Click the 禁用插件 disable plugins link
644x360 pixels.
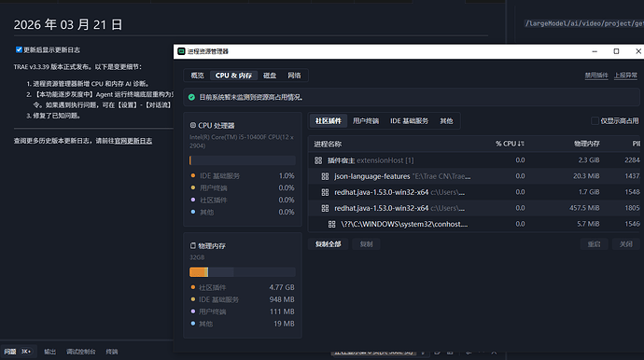pyautogui.click(x=596, y=76)
